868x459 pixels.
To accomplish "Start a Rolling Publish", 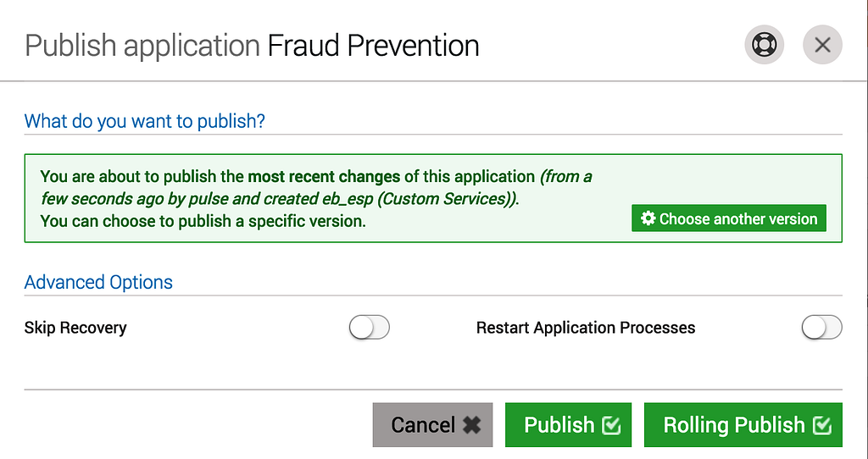I will click(743, 425).
